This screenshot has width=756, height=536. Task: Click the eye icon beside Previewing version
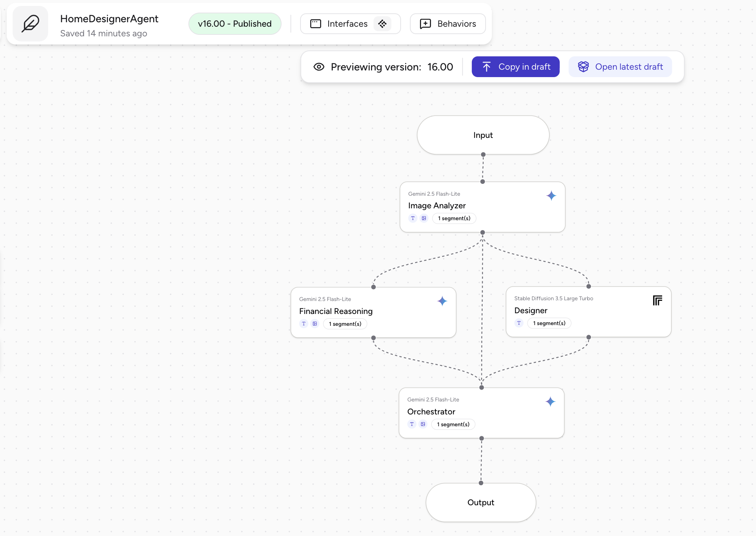pyautogui.click(x=319, y=67)
